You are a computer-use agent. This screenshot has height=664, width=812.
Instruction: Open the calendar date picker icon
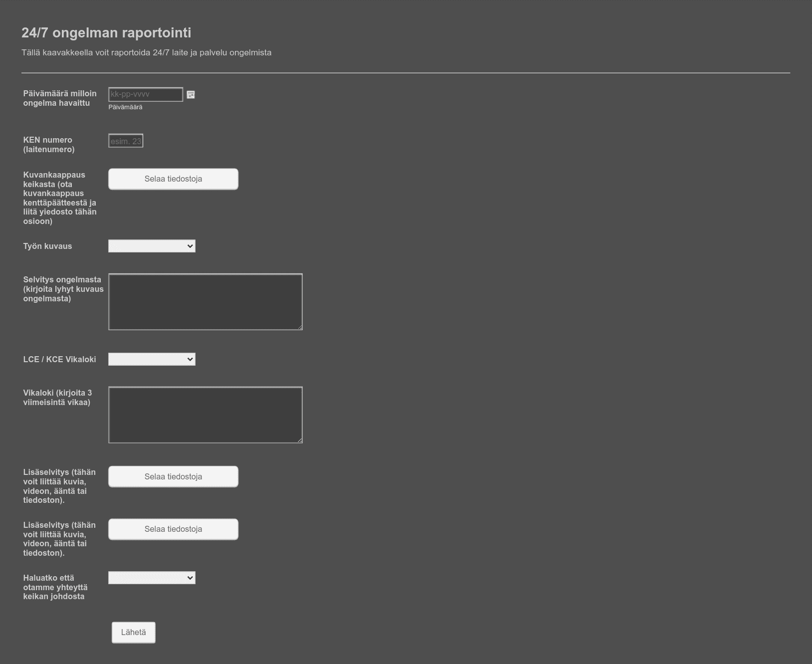(191, 94)
